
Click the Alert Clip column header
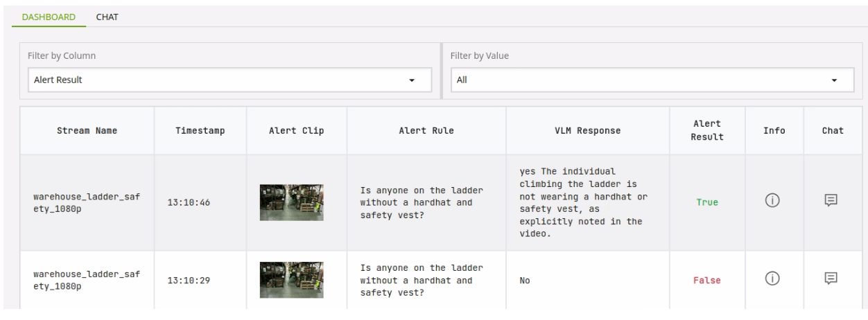point(296,131)
